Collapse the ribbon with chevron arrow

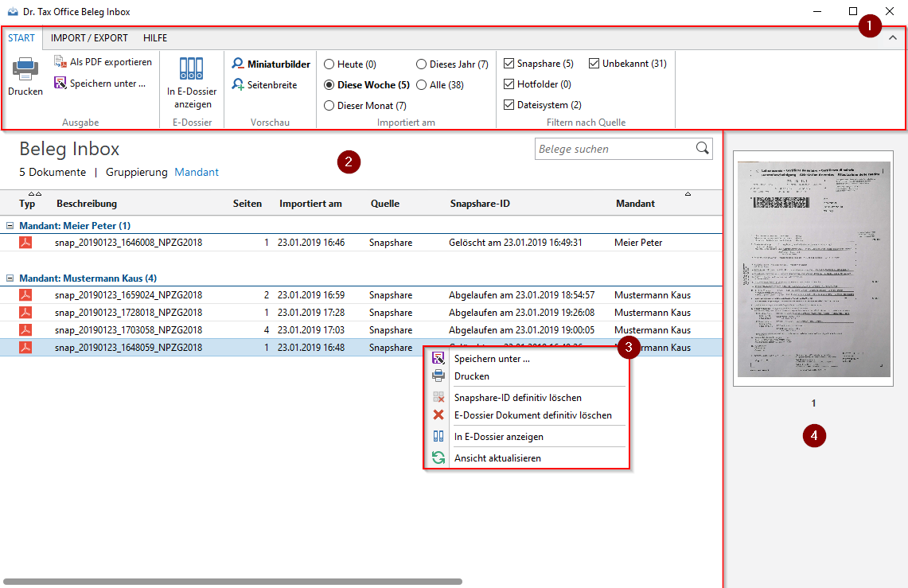tap(893, 37)
